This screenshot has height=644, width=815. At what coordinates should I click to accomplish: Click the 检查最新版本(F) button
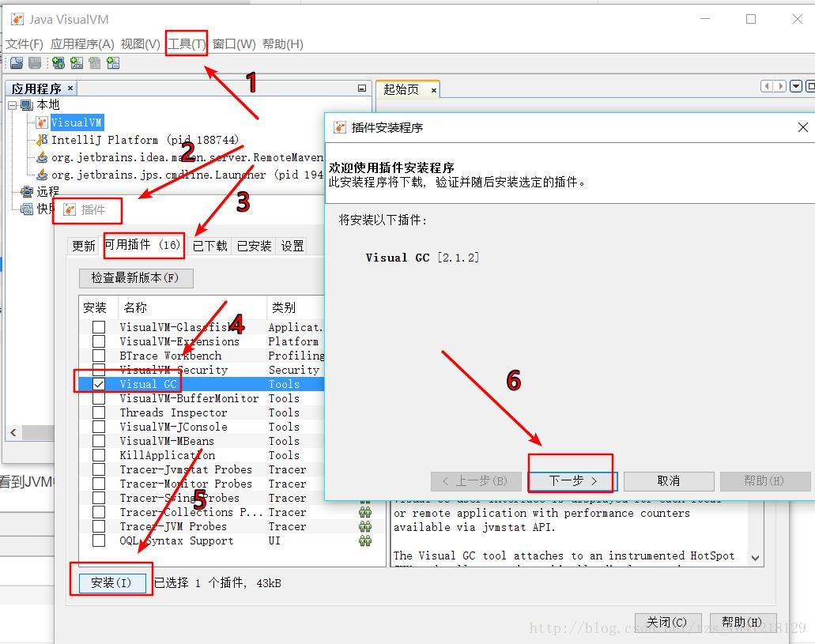click(136, 278)
